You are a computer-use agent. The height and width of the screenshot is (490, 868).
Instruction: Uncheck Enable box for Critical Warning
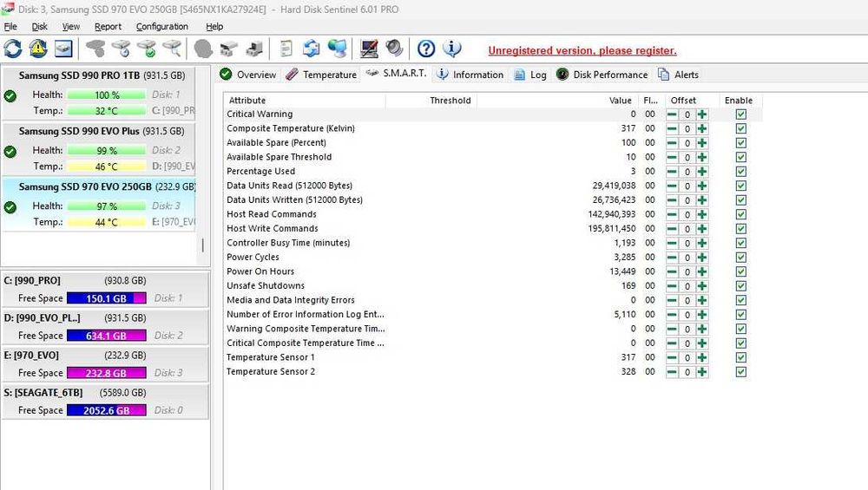740,114
